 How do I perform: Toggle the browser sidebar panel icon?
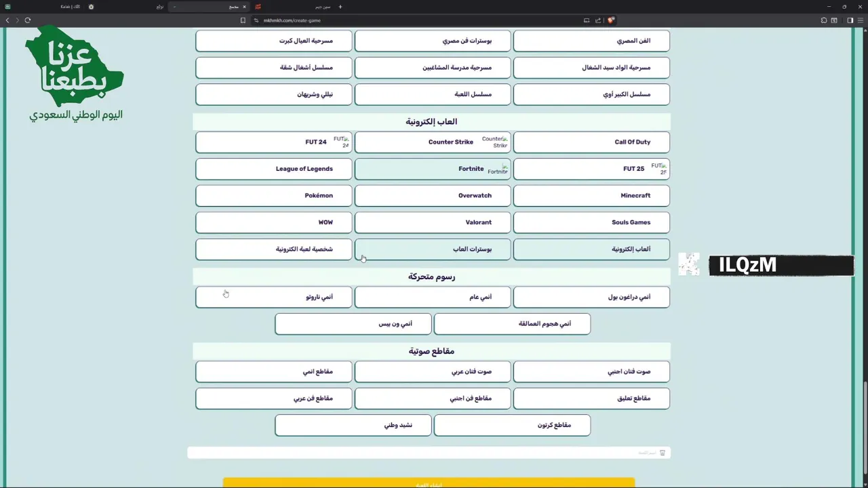(850, 20)
